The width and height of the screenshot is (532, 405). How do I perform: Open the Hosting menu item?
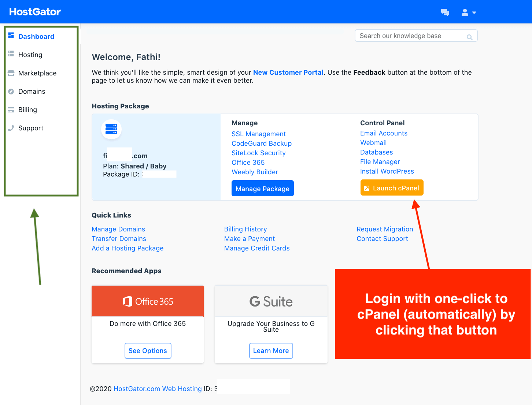click(30, 55)
